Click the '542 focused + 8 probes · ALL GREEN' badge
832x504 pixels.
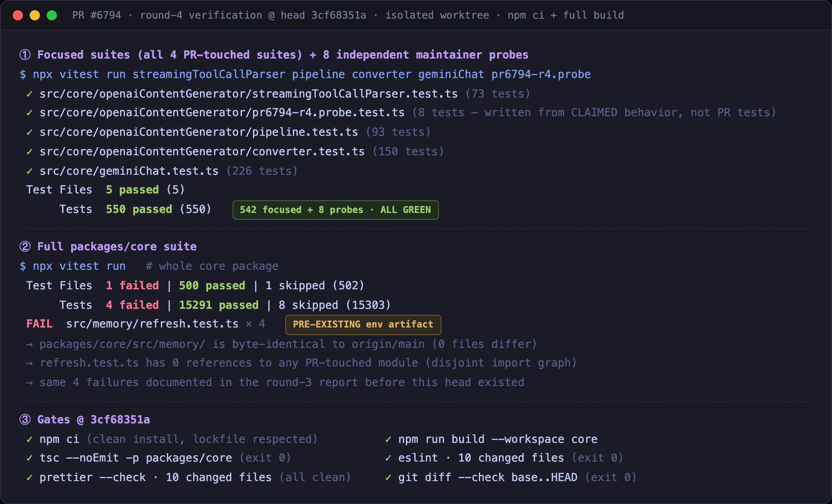[335, 210]
